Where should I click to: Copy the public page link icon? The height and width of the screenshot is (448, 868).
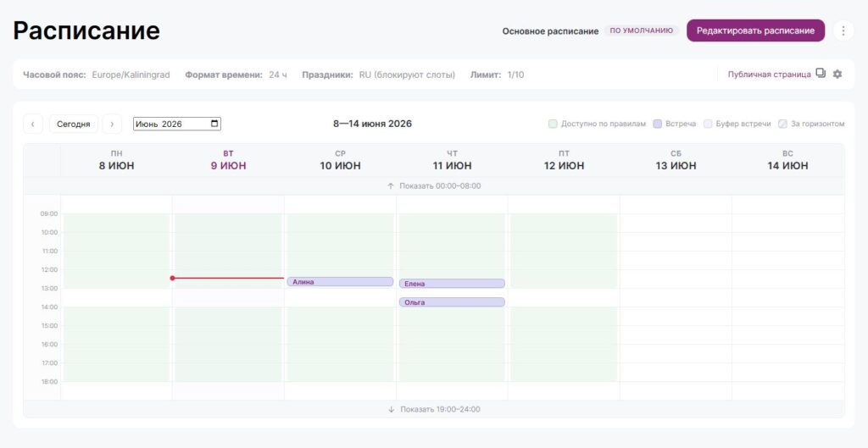(821, 73)
